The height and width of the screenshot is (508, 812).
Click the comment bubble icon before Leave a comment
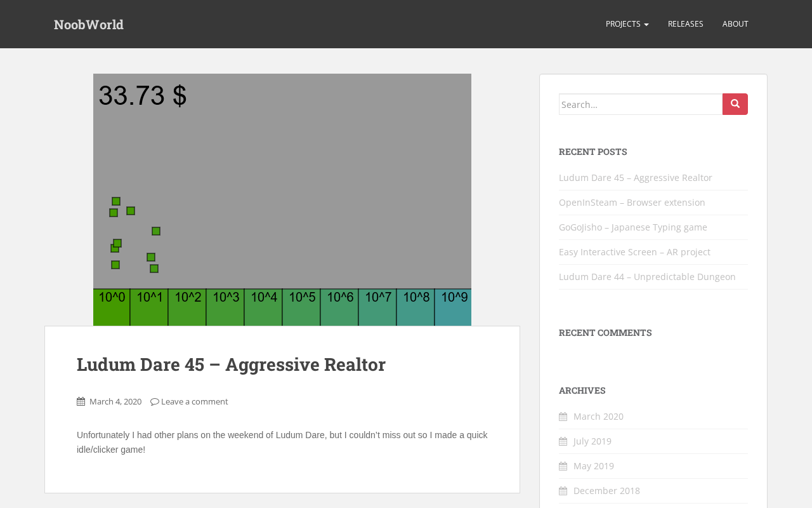click(x=155, y=401)
